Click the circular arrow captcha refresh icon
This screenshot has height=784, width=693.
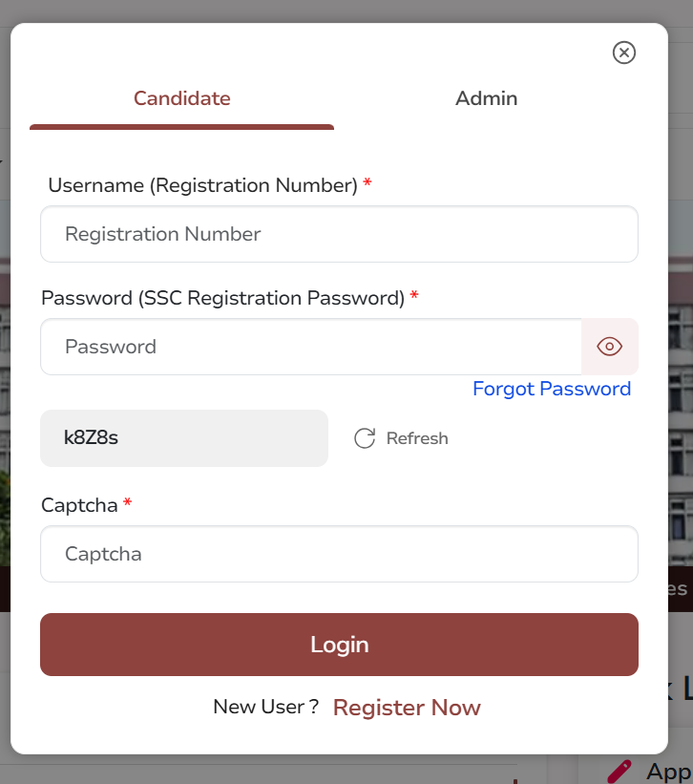365,438
